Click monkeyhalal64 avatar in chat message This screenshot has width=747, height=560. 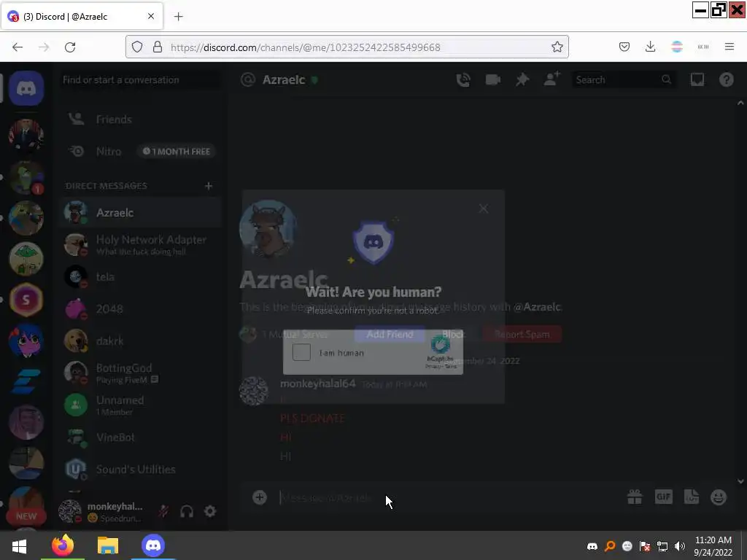point(253,391)
